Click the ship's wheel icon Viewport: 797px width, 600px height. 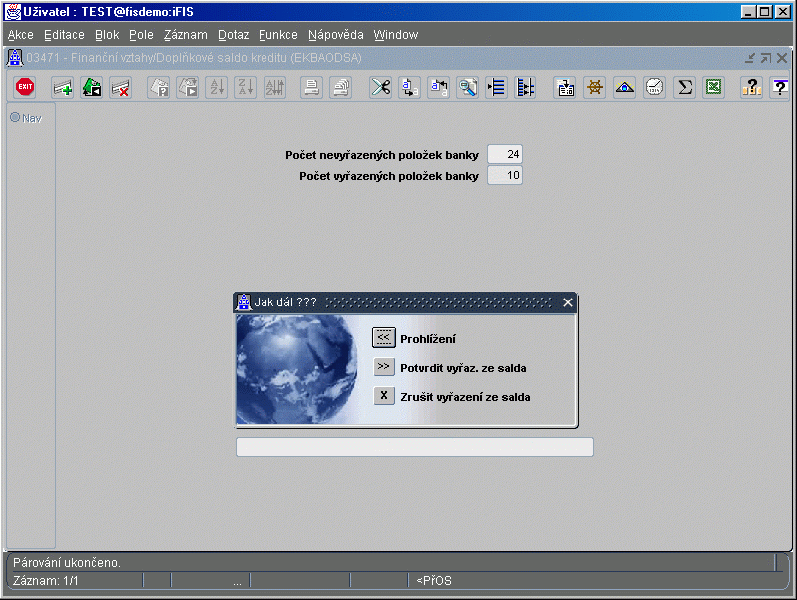click(595, 87)
